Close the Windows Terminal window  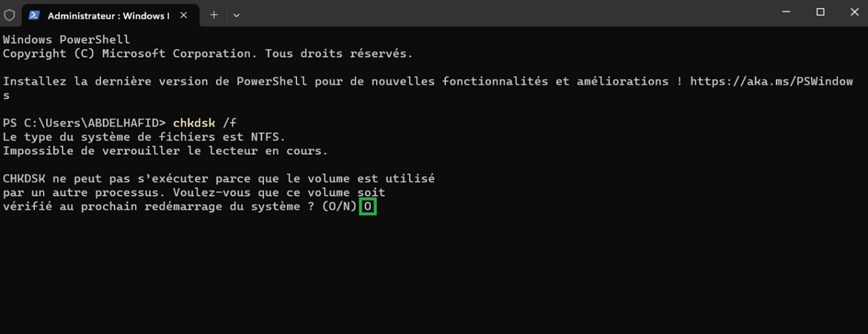854,12
